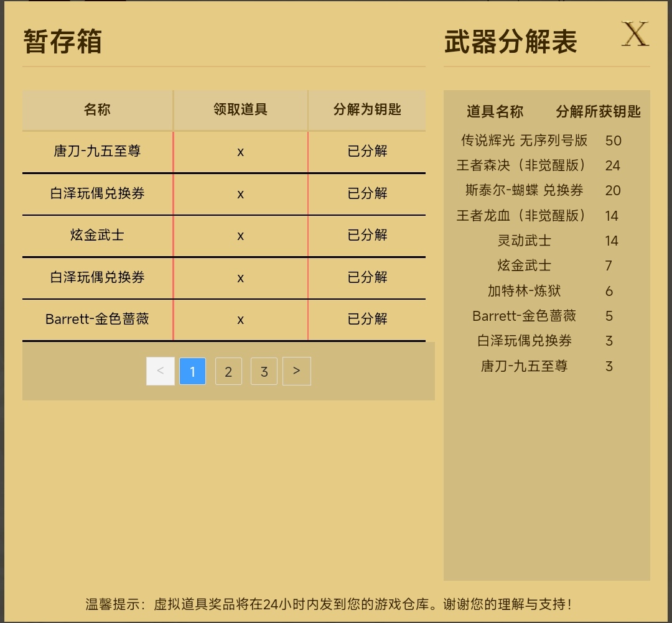Click 分解所获钥匙 header in decomposition list

pyautogui.click(x=599, y=112)
